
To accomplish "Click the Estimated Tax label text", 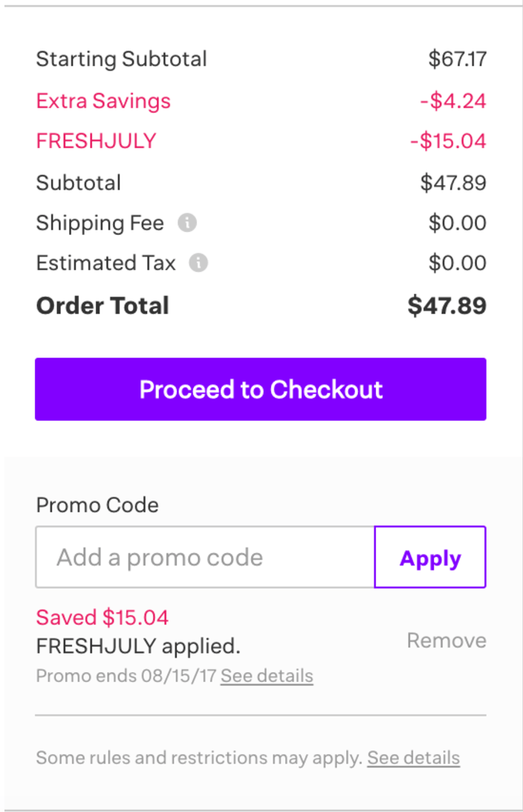I will [106, 263].
